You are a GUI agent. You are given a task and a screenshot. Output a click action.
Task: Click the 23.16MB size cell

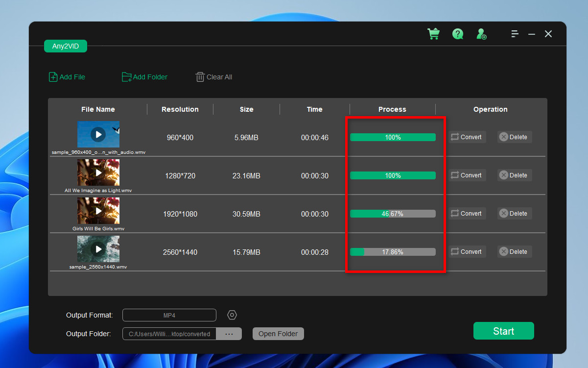(x=246, y=176)
